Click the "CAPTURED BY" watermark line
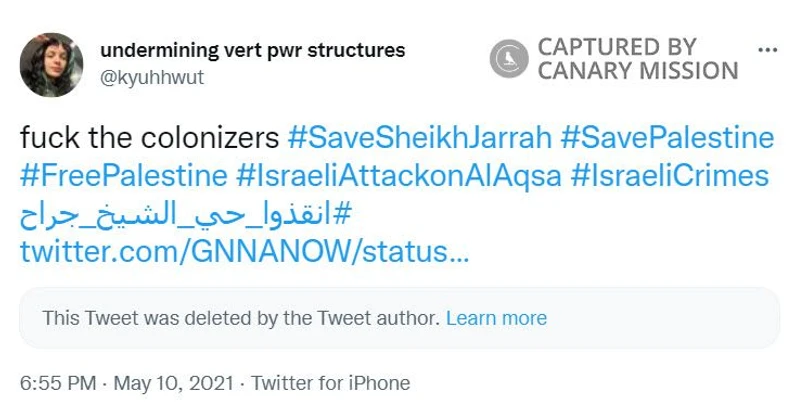Viewport: 800px width, 410px height. (x=616, y=47)
